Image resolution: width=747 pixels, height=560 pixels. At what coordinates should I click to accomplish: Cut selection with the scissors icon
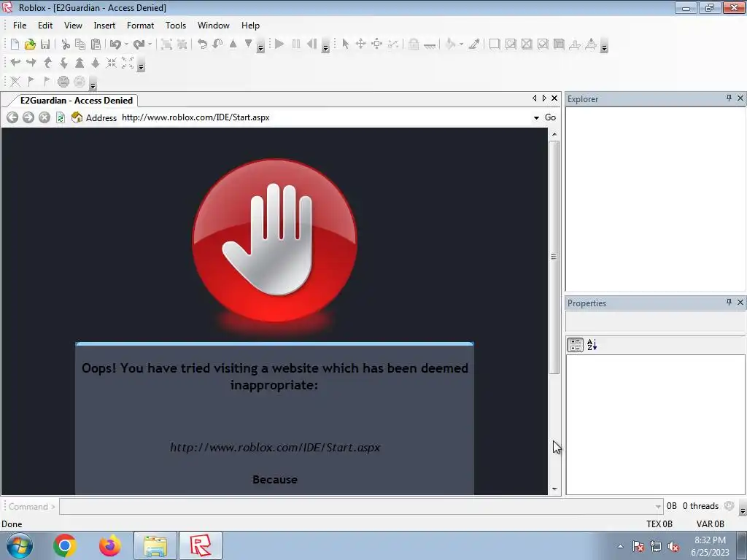click(x=66, y=44)
